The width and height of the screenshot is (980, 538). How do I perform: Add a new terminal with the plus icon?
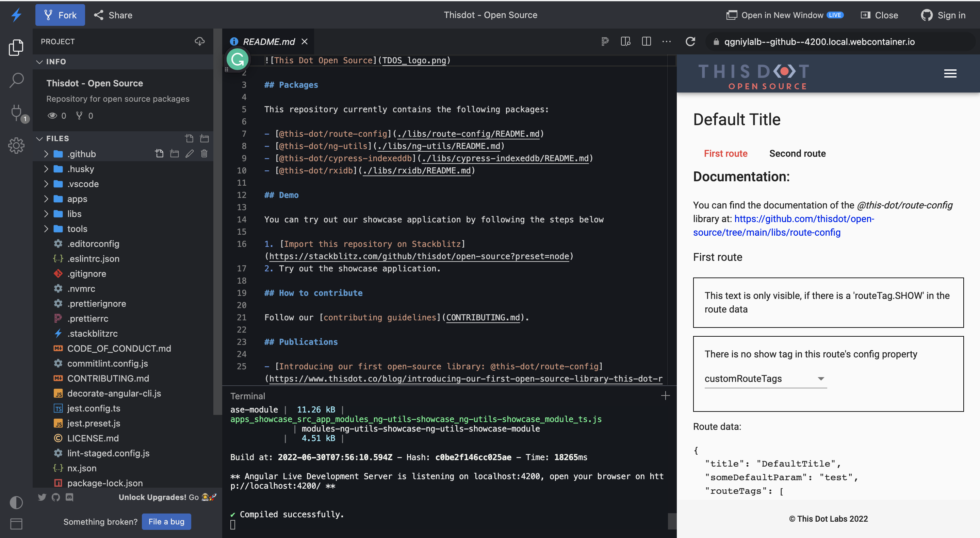(x=666, y=396)
